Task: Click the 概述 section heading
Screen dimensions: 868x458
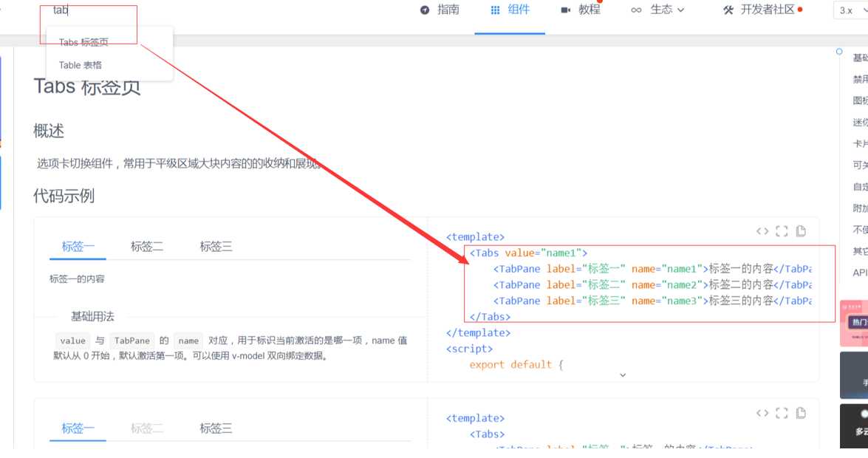Action: tap(49, 131)
